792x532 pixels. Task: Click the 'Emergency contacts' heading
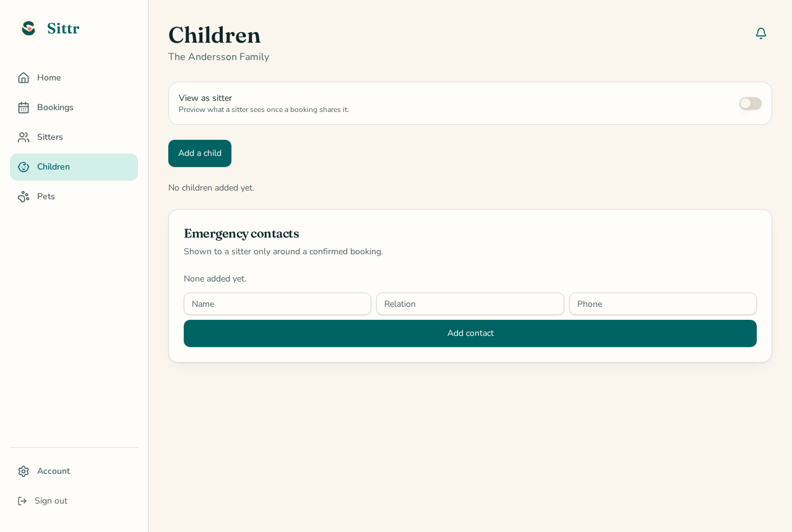click(x=241, y=234)
